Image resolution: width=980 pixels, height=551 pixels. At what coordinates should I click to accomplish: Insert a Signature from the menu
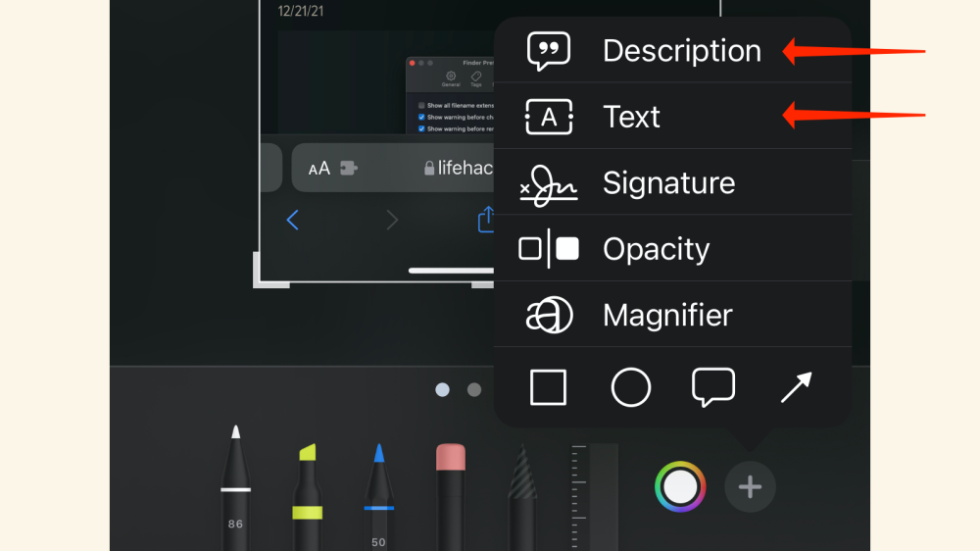pos(668,182)
